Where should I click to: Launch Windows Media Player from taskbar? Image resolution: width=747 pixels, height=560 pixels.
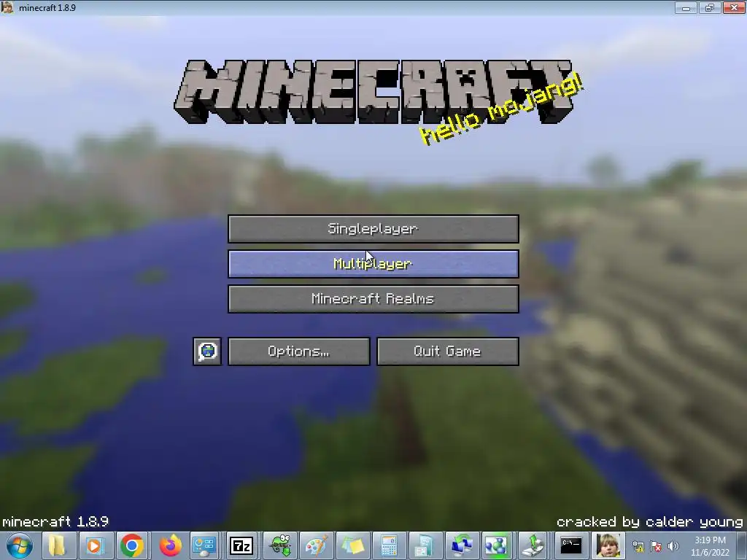pyautogui.click(x=94, y=545)
